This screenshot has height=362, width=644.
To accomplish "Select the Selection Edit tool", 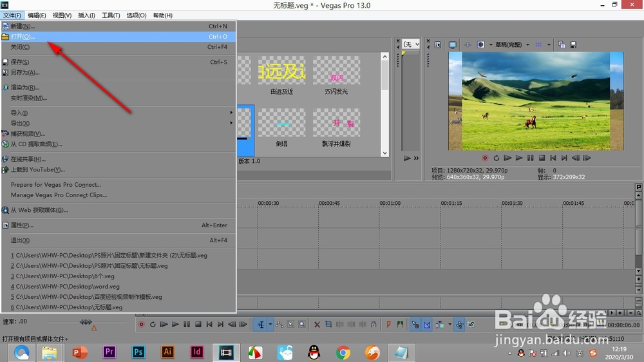I will (x=291, y=325).
